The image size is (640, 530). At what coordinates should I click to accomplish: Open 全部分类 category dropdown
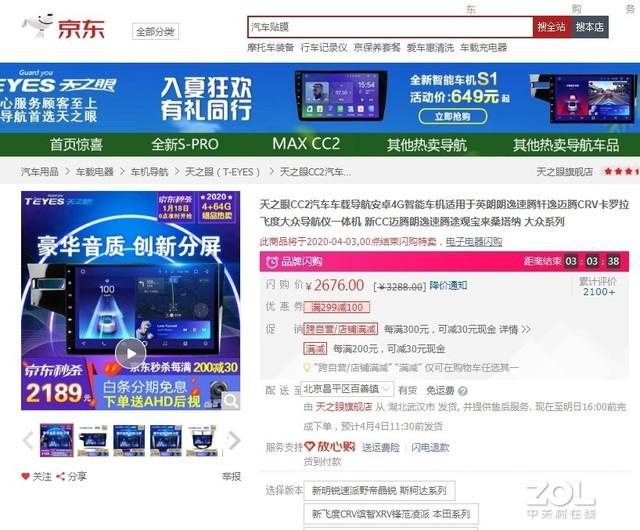[x=155, y=31]
